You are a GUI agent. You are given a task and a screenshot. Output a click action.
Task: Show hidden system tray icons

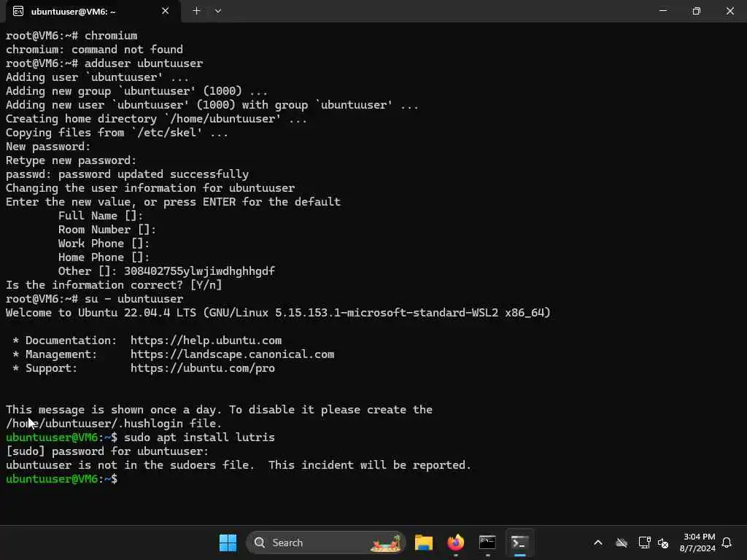[598, 542]
